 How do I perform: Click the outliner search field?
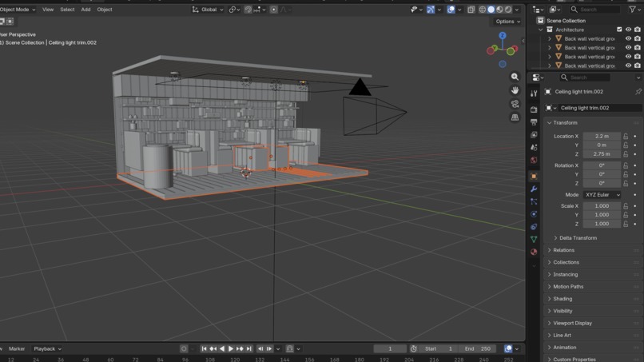coord(595,10)
